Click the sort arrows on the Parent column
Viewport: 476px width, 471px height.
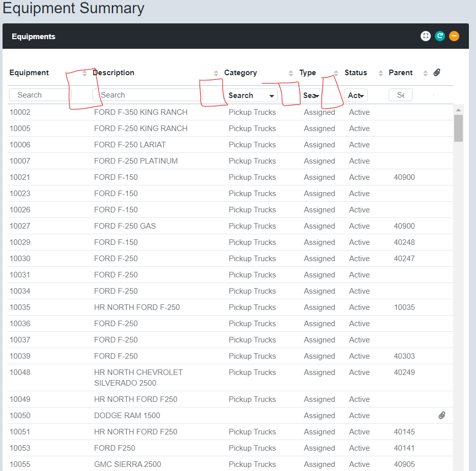point(426,73)
